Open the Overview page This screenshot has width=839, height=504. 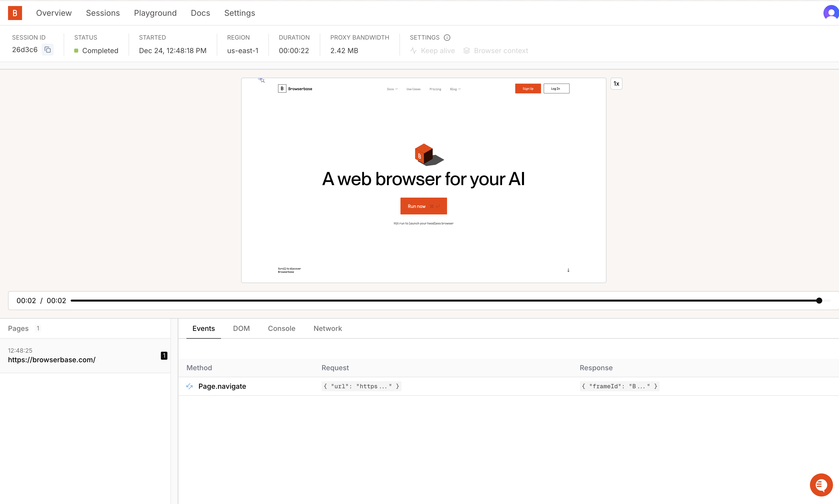tap(54, 13)
